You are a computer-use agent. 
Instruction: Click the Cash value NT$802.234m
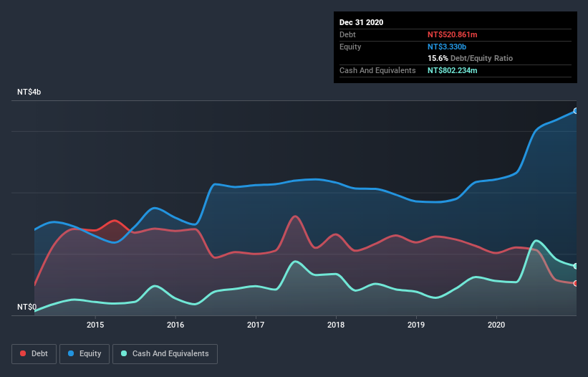pyautogui.click(x=452, y=70)
